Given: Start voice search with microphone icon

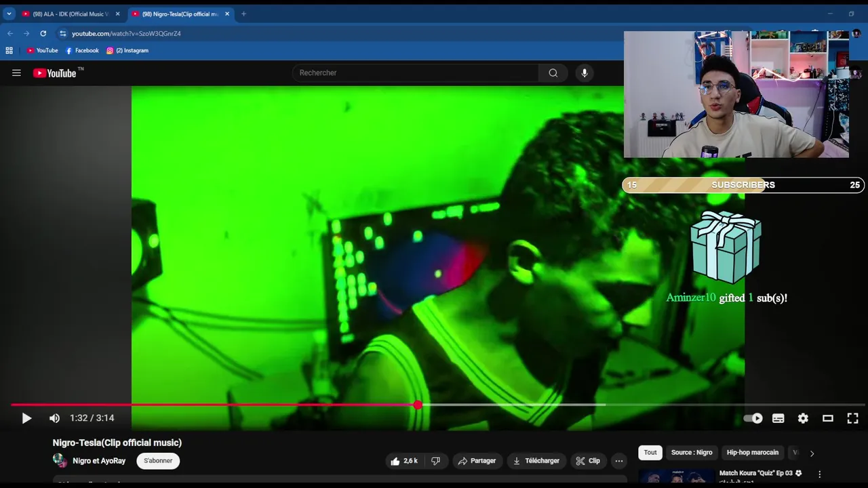Looking at the screenshot, I should (584, 73).
